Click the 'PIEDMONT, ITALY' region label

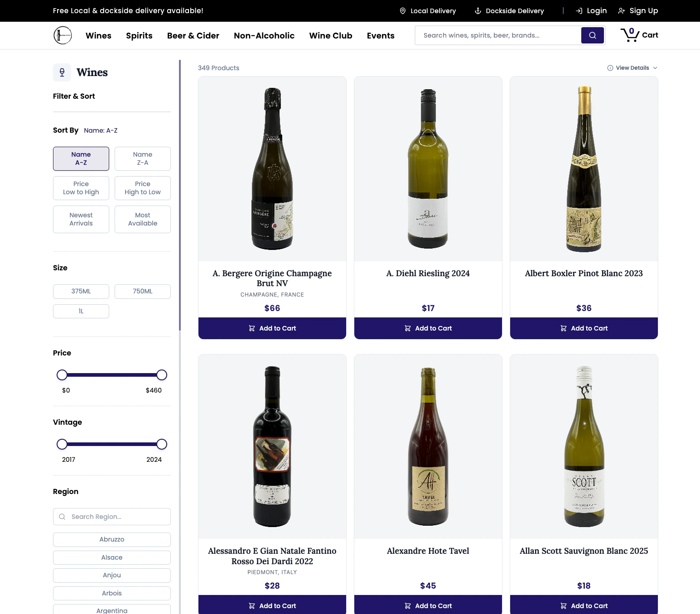point(272,572)
